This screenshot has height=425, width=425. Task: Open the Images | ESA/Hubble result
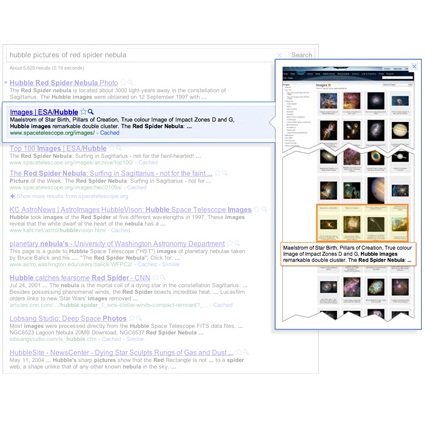pos(44,112)
